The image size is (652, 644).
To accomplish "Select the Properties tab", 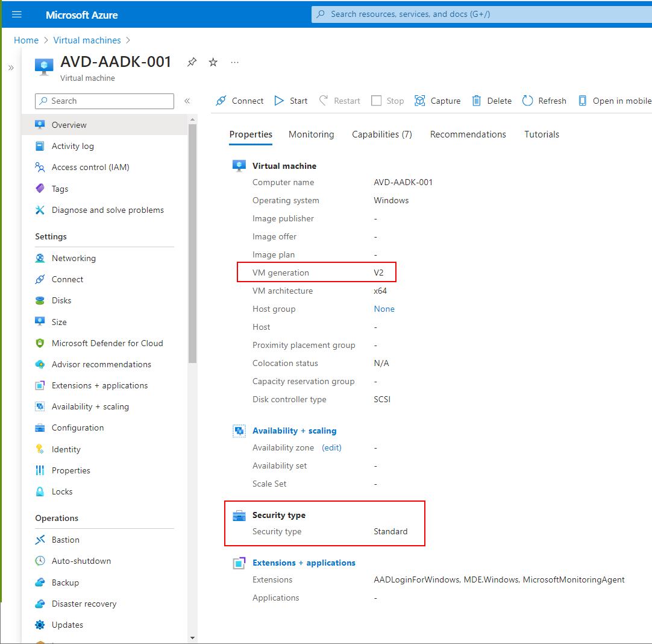I will [251, 134].
